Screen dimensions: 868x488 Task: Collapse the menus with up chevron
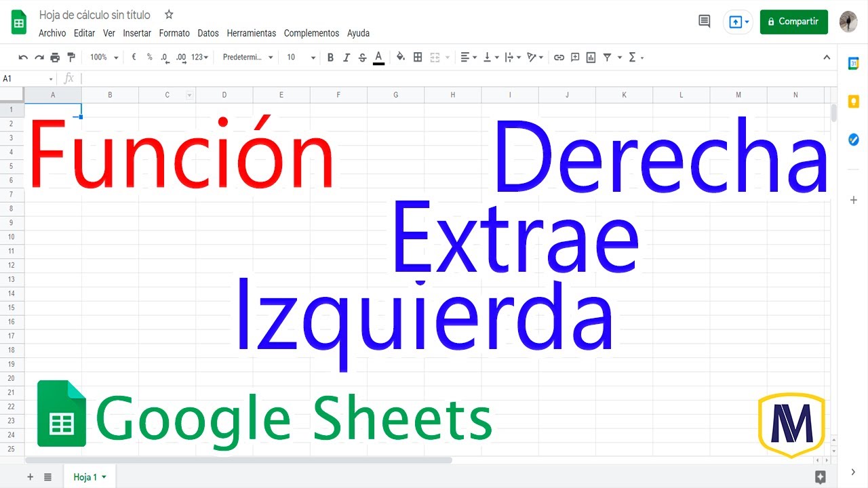pyautogui.click(x=827, y=58)
